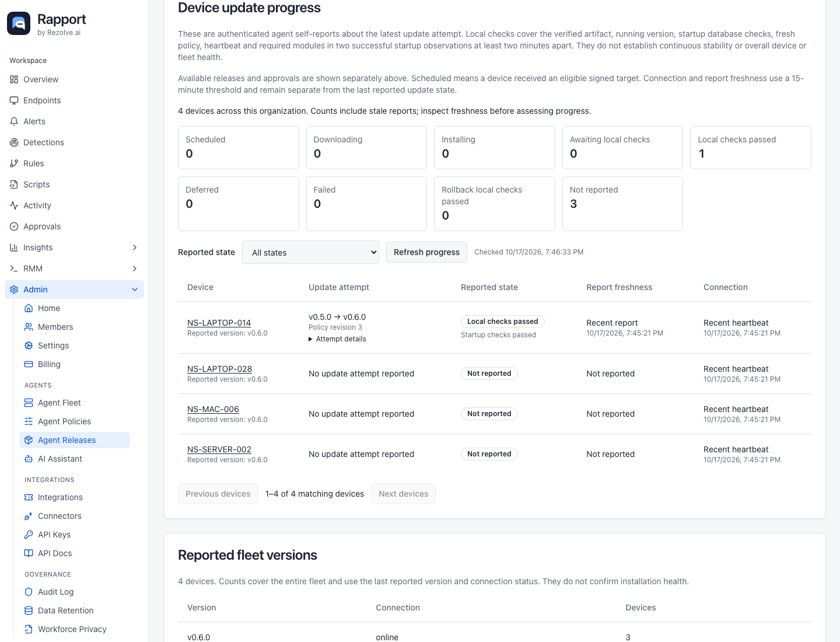Click the Admin Home house icon
This screenshot has height=642, width=840.
click(x=29, y=308)
